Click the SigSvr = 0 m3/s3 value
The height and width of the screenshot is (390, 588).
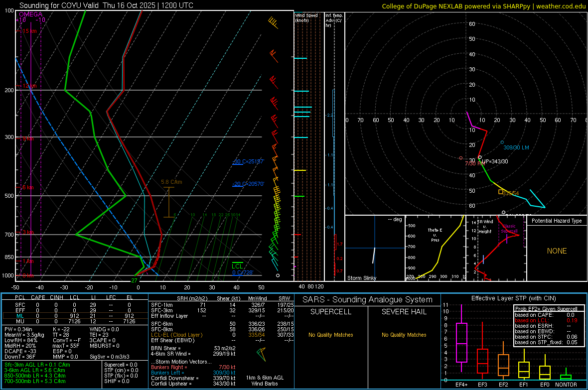click(x=110, y=357)
